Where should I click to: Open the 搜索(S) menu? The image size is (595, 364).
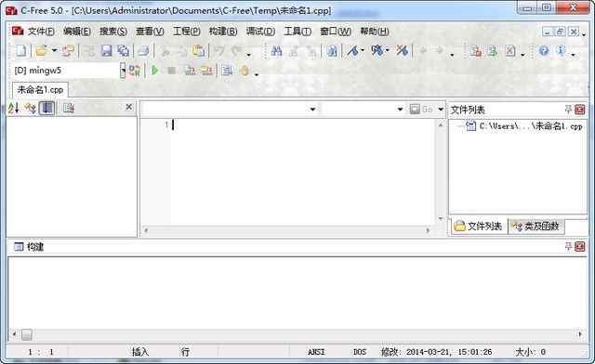113,31
